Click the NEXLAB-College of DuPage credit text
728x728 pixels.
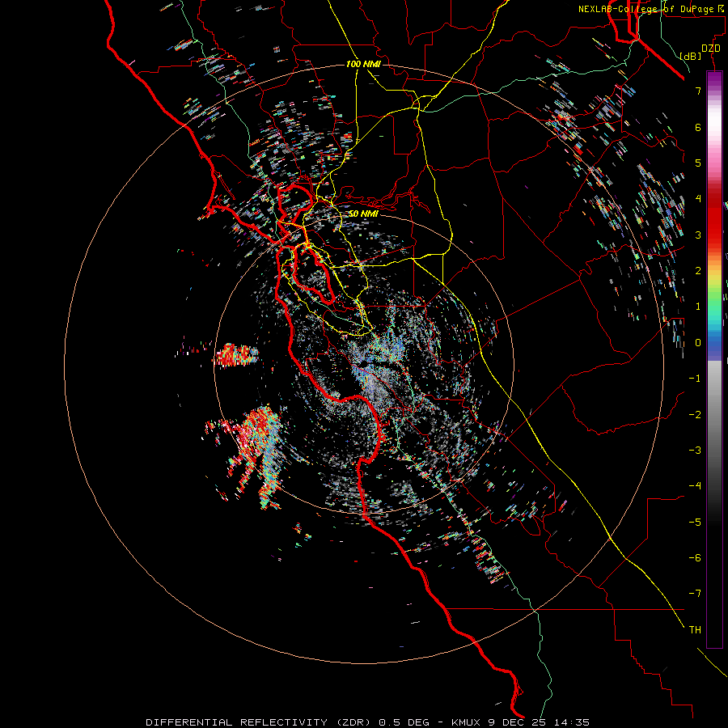652,9
